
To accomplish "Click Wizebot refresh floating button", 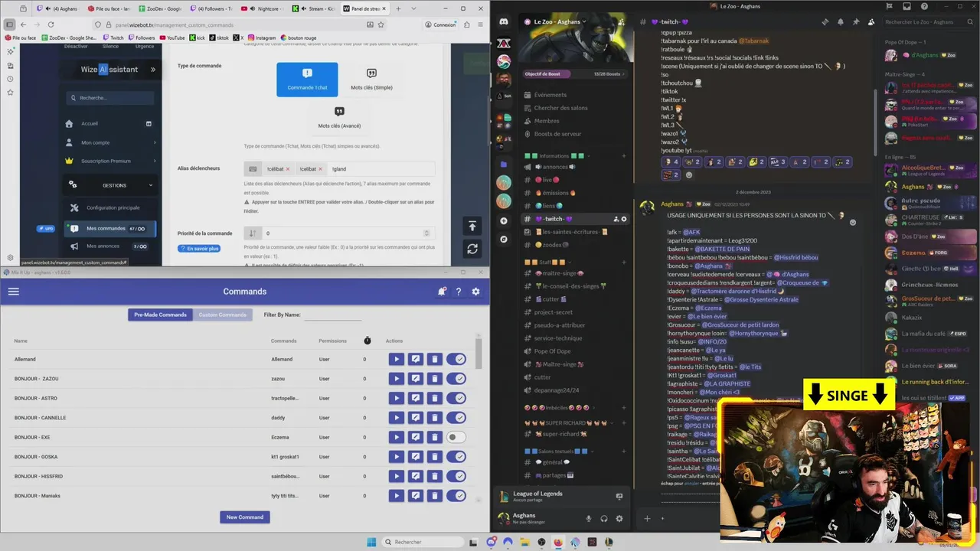I will tap(472, 249).
